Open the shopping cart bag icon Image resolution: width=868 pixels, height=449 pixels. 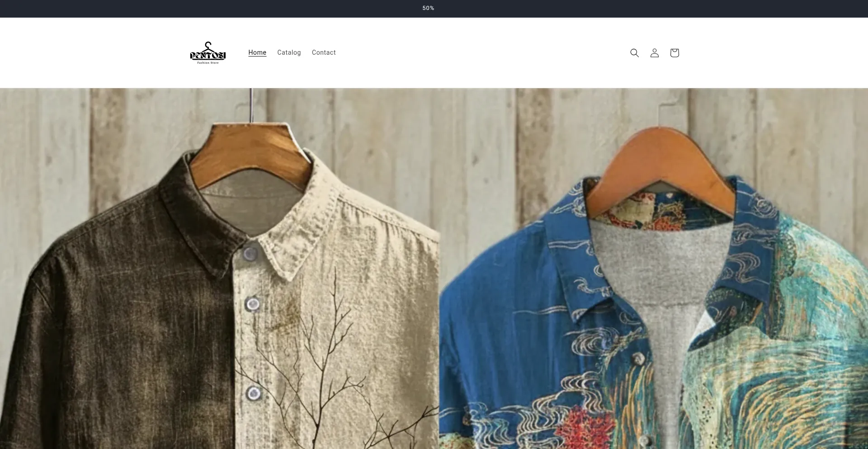pos(674,53)
